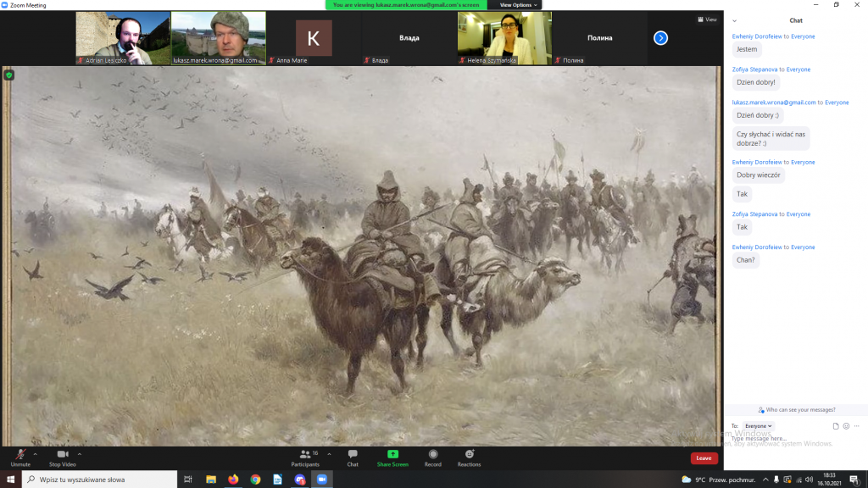The image size is (868, 488).
Task: Show next participants with blue arrow
Action: pos(661,38)
